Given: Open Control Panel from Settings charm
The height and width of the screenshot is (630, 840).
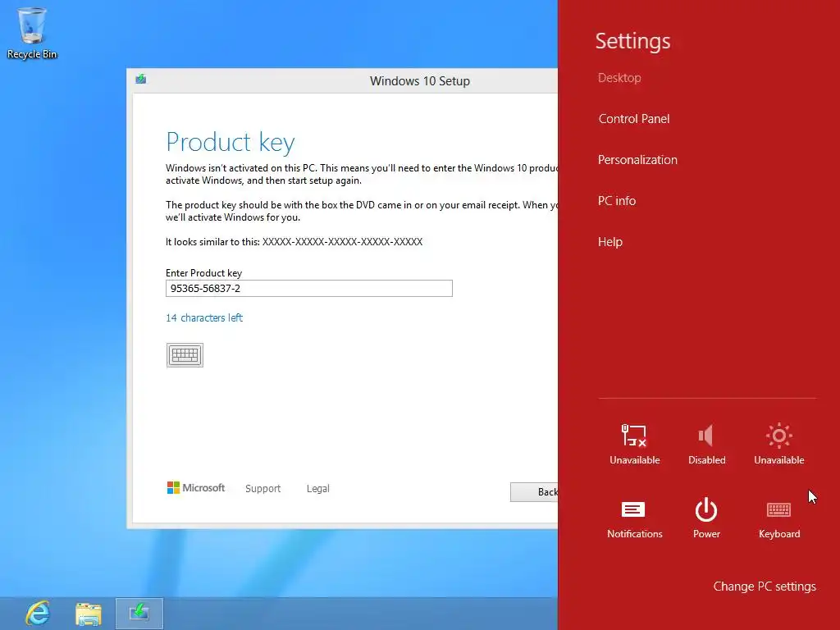Looking at the screenshot, I should click(634, 119).
